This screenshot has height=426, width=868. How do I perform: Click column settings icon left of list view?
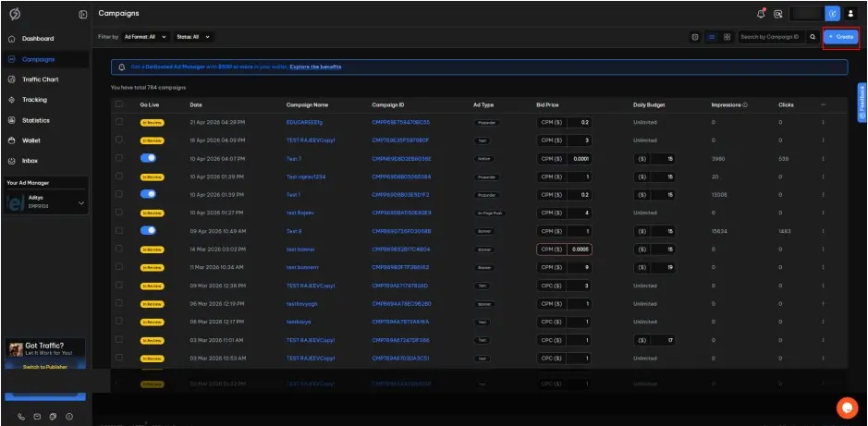click(695, 37)
